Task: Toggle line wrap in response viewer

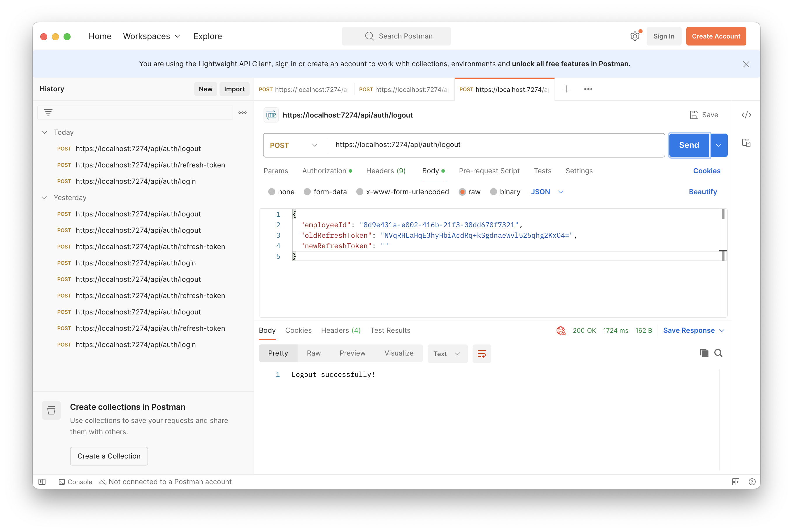Action: click(482, 354)
